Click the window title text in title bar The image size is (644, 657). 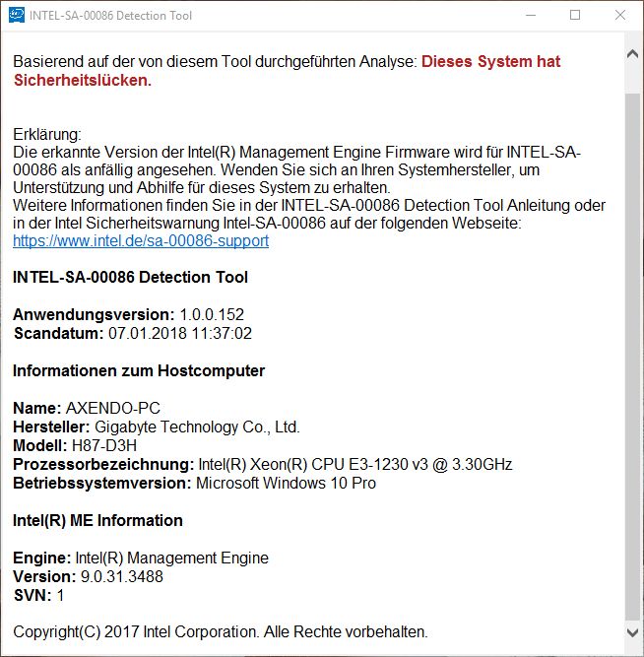click(110, 16)
